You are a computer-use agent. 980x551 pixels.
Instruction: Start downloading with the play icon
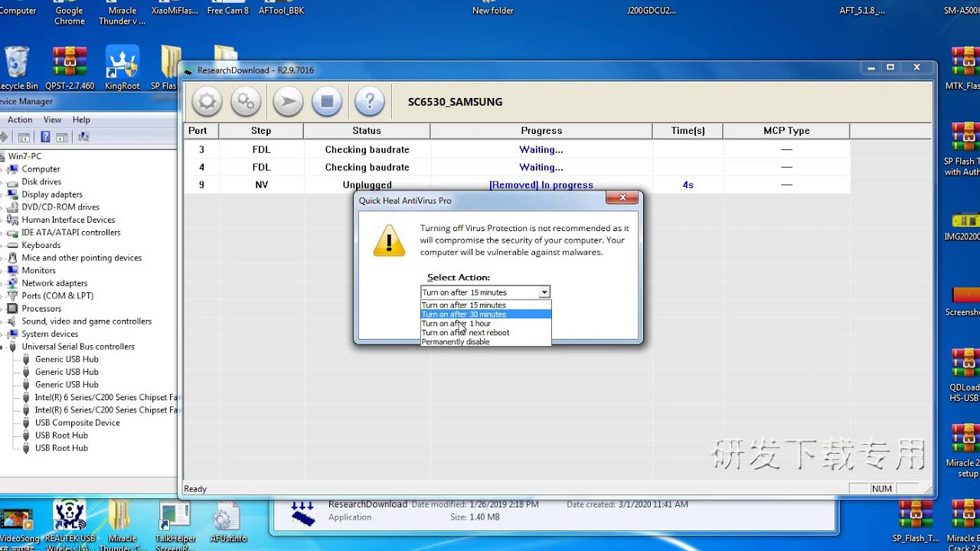(288, 102)
